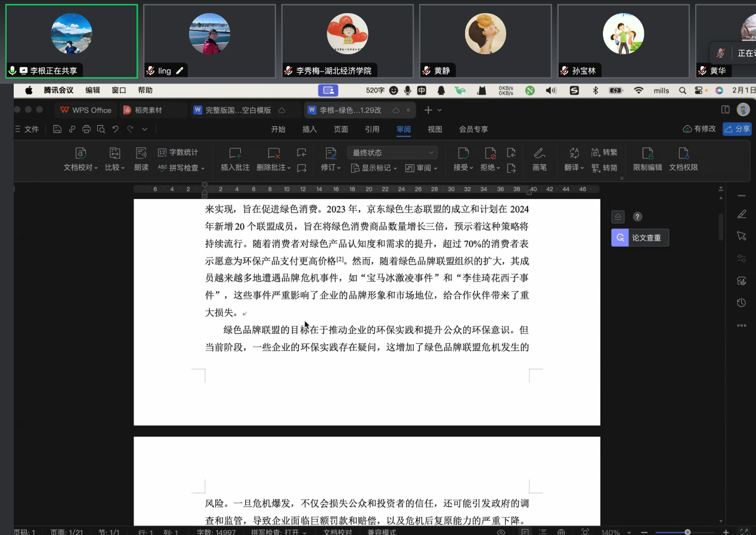The width and height of the screenshot is (756, 535).
Task: Switch to the Insert (插入) ribbon tab
Action: coord(309,129)
